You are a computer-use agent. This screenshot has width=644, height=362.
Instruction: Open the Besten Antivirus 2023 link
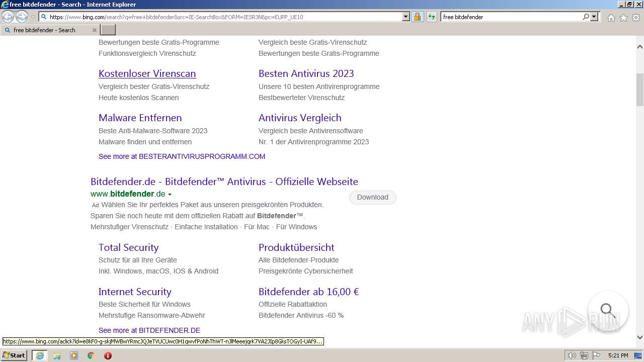306,73
